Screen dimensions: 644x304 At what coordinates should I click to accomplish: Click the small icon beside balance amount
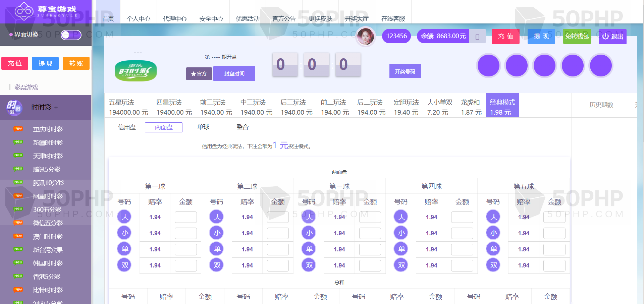point(477,37)
